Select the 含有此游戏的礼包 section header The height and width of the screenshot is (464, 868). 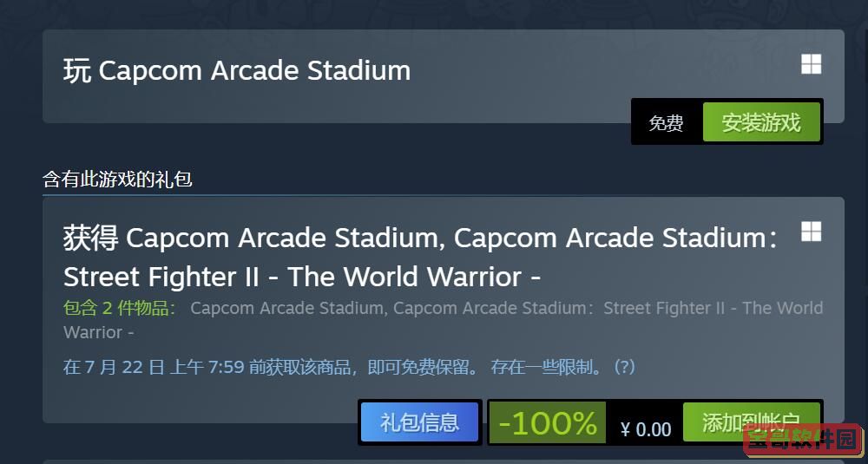coord(117,180)
